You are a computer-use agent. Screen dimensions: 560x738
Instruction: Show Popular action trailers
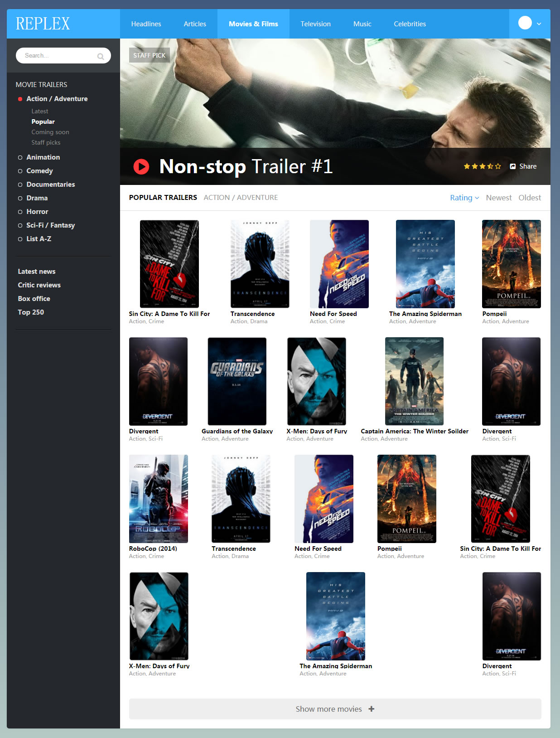click(x=43, y=121)
